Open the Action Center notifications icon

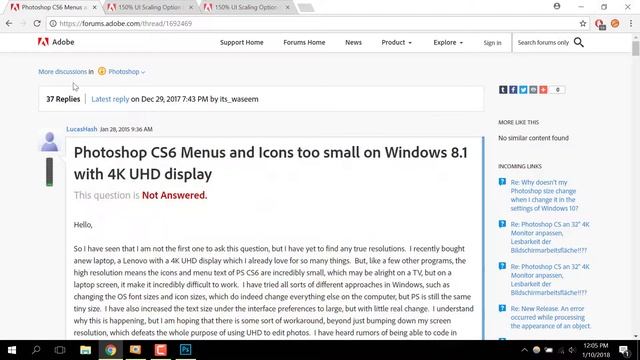click(624, 350)
